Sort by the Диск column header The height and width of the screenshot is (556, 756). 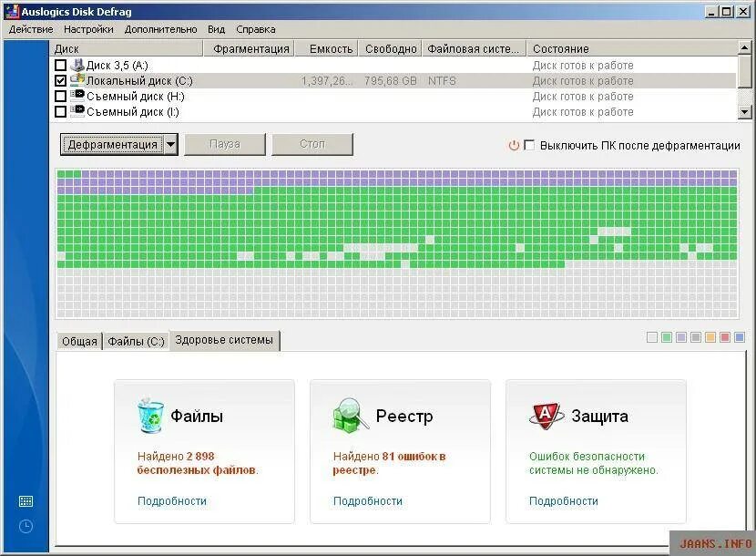coord(127,48)
